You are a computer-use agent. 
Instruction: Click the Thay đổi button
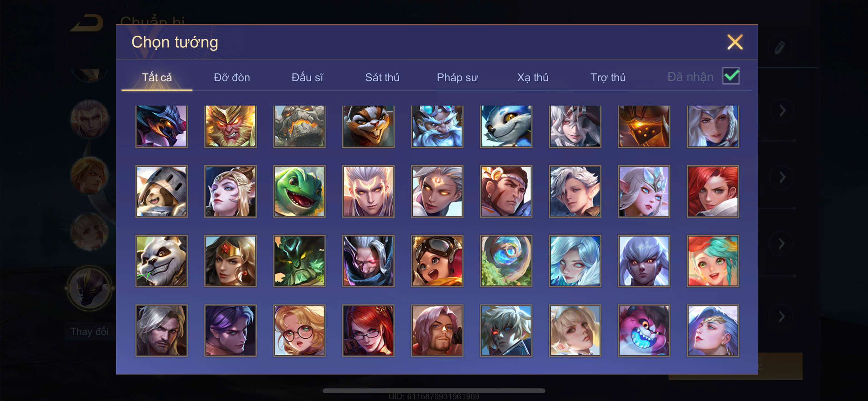(x=89, y=332)
